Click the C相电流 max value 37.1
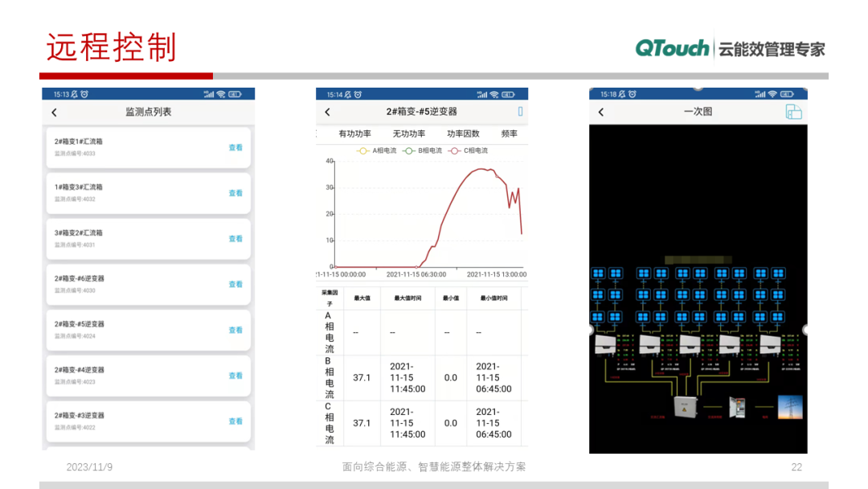Screen dimensions: 868x489 pos(362,423)
